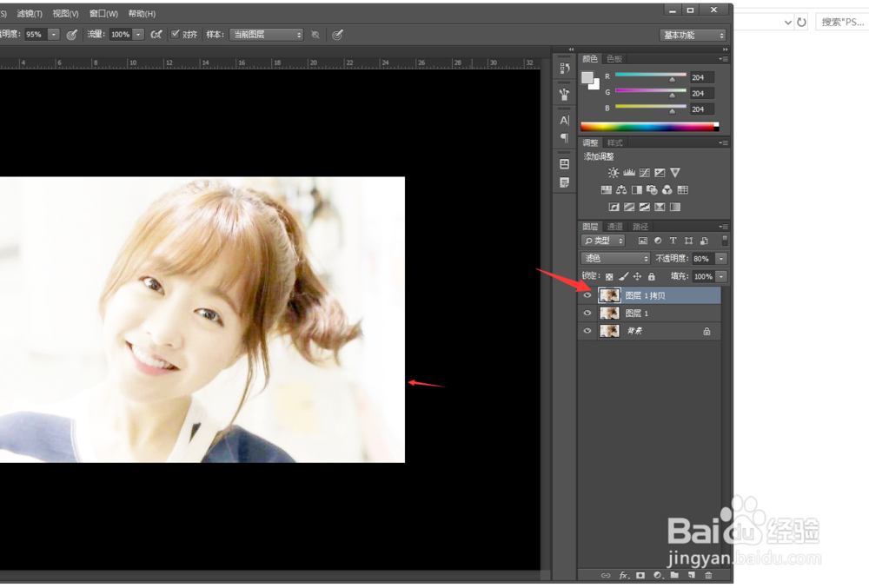Add an Exposure adjustment
The image size is (869, 588).
pos(660,173)
